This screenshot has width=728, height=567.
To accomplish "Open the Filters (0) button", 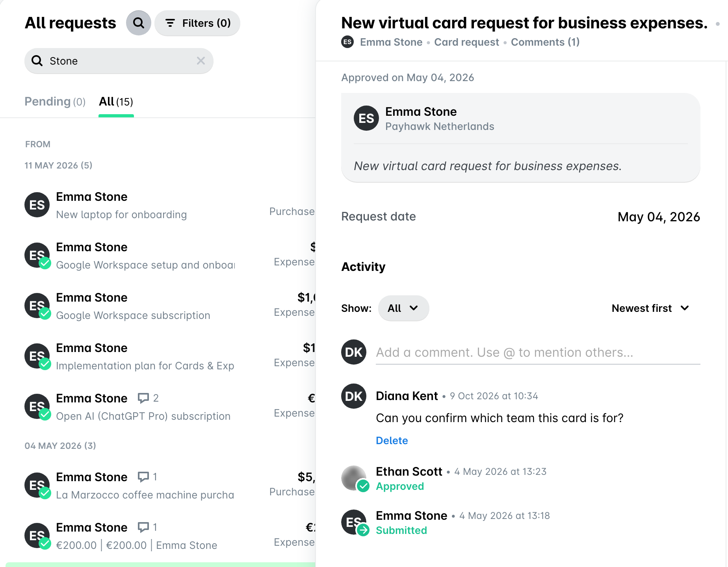I will pos(197,23).
